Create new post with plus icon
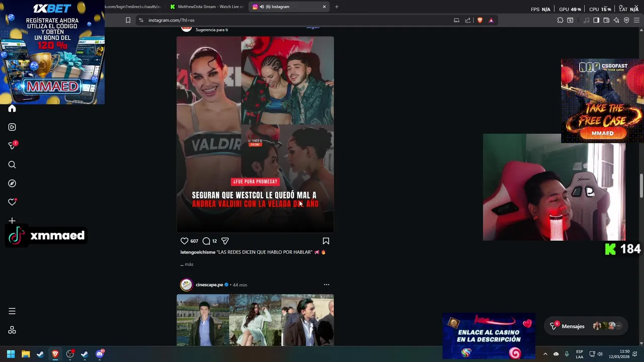The height and width of the screenshot is (362, 644). coord(12,221)
